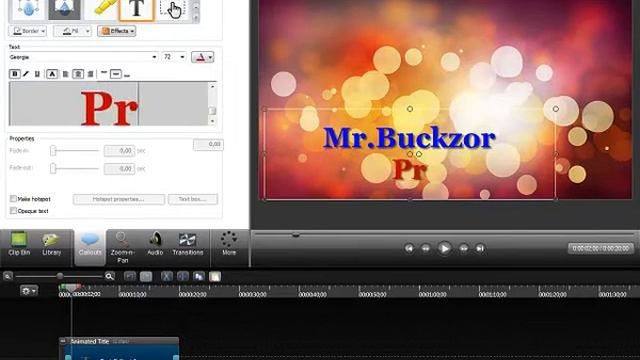The image size is (640, 360).
Task: Open the text color picker dropdown
Action: point(202,57)
